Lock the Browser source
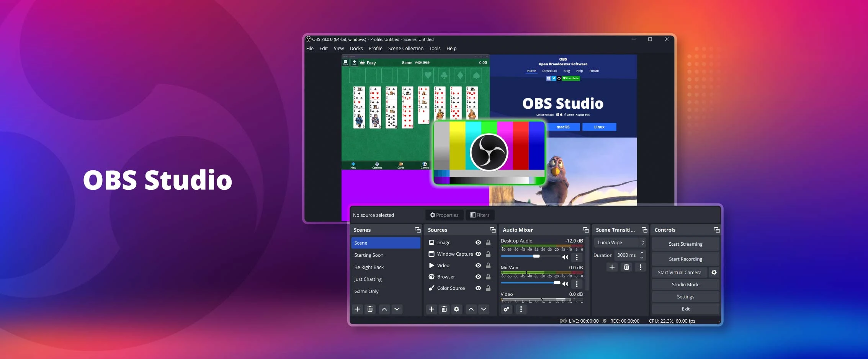Image resolution: width=868 pixels, height=359 pixels. (x=488, y=276)
